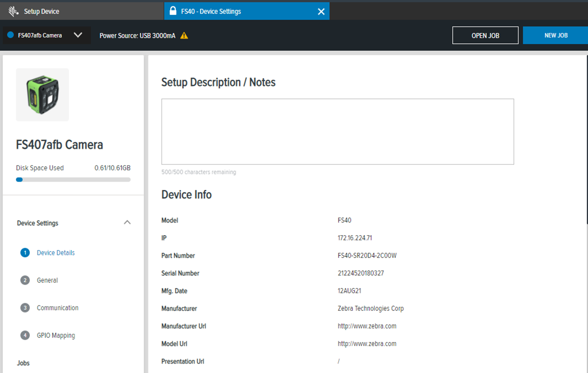
Task: Click the FS40 camera thumbnail image
Action: [42, 94]
